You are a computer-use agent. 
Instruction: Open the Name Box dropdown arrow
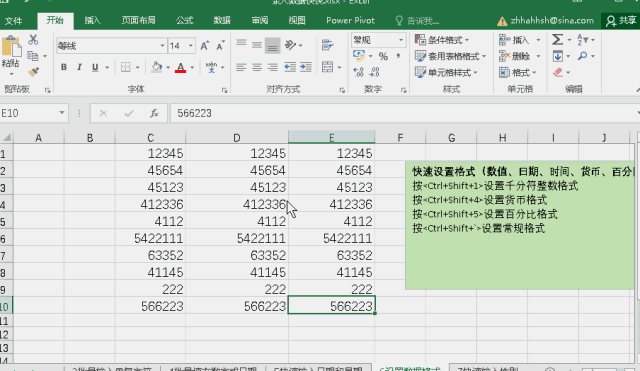(62, 113)
